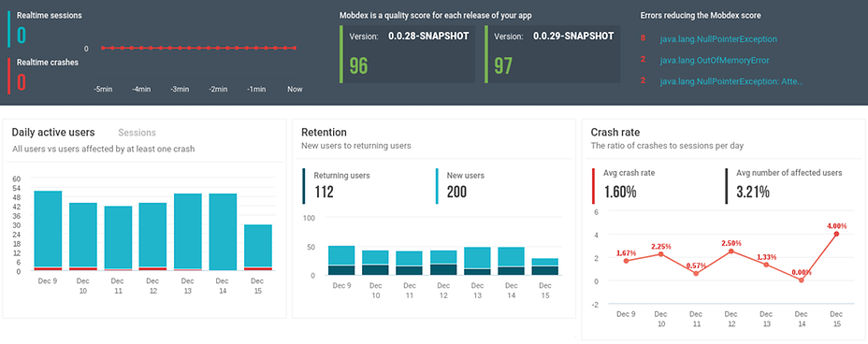Click the 0.57% data point in Crash rate chart
Screen dimensions: 868x344
(x=696, y=274)
